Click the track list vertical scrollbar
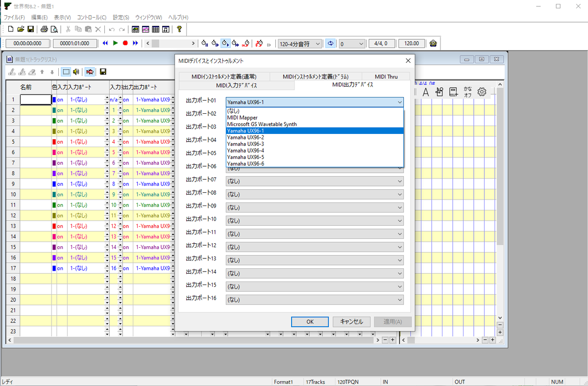 pos(500,201)
